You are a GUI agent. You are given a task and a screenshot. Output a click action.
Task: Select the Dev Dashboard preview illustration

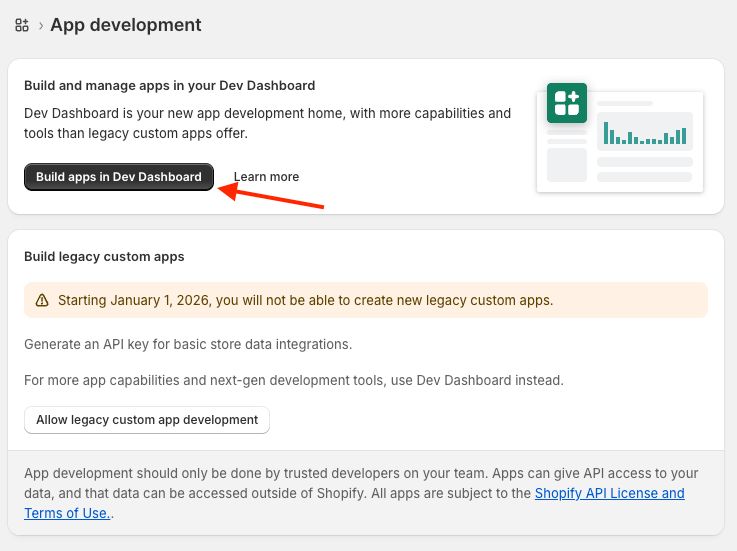pos(620,138)
